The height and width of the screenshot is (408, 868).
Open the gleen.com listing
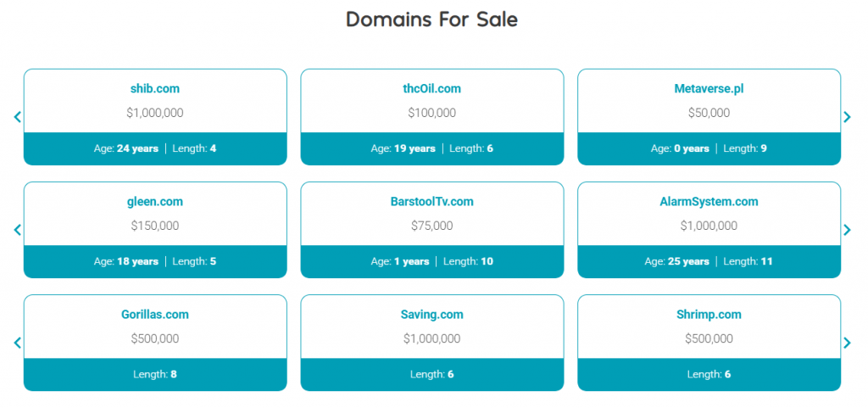[155, 202]
